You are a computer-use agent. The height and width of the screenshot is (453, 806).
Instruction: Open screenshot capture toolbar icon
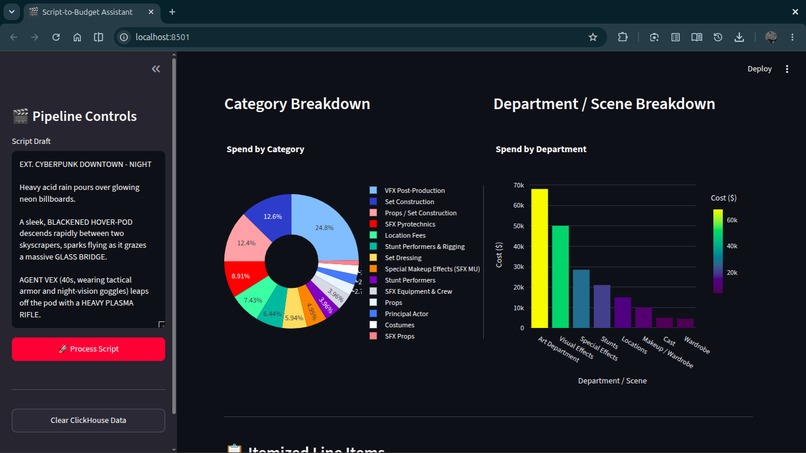tap(654, 37)
